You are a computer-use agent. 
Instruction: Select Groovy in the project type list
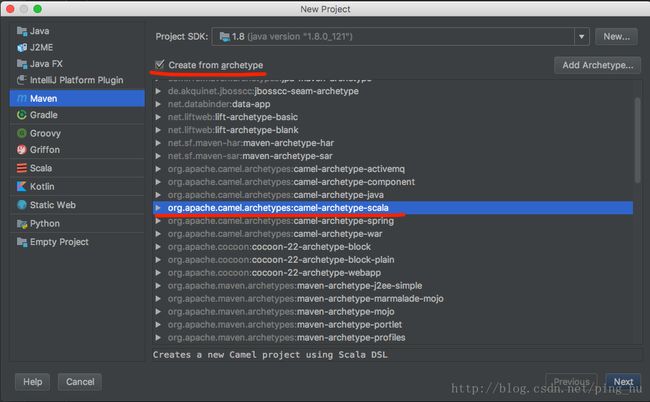coord(77,133)
